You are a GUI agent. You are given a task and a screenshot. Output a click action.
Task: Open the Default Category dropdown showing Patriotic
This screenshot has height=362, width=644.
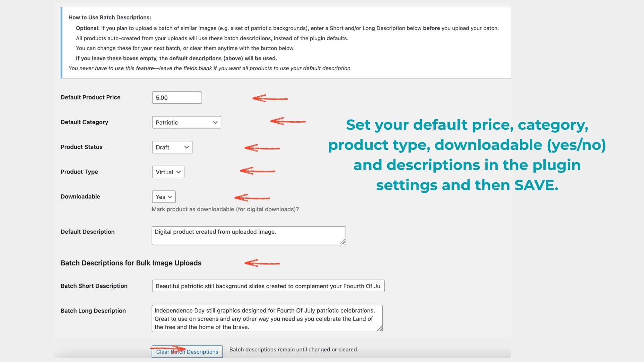(186, 122)
